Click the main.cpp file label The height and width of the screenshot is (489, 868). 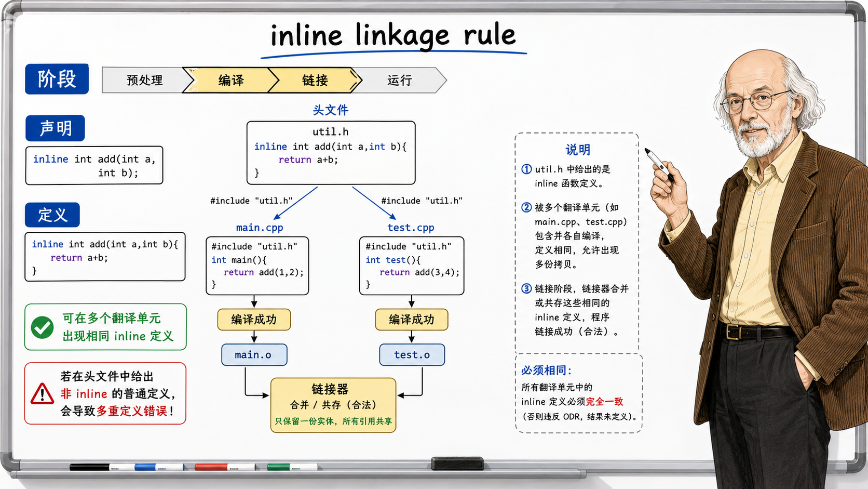pos(260,228)
